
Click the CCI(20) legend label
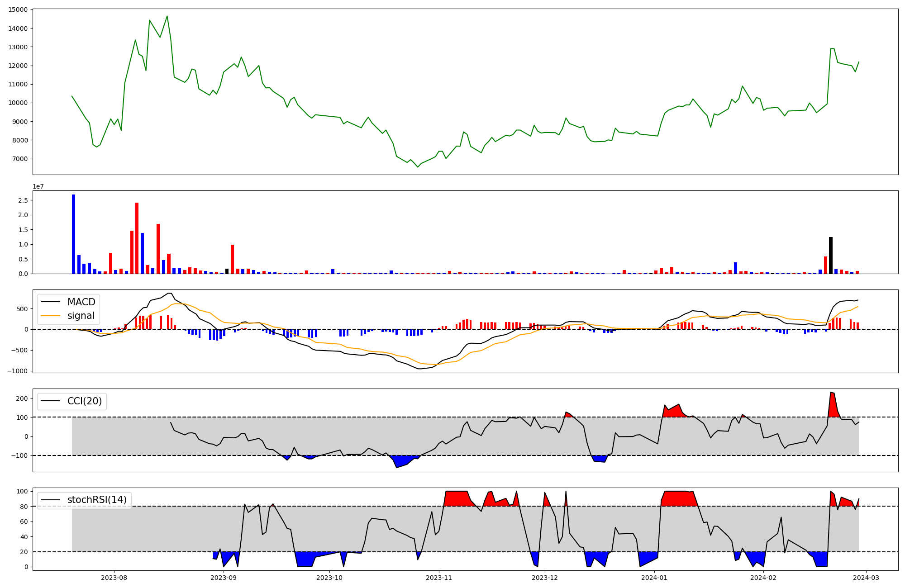[84, 401]
